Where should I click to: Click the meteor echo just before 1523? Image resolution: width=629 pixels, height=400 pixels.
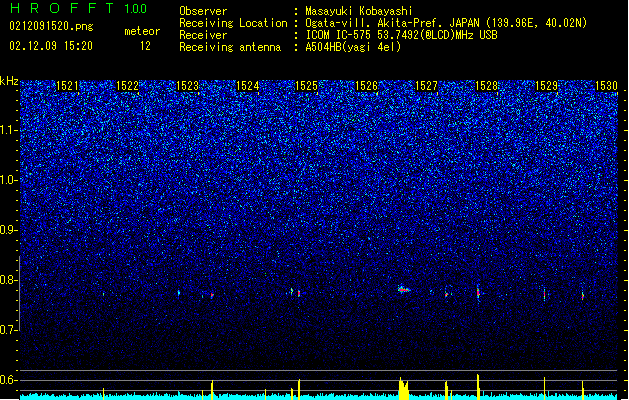(179, 293)
